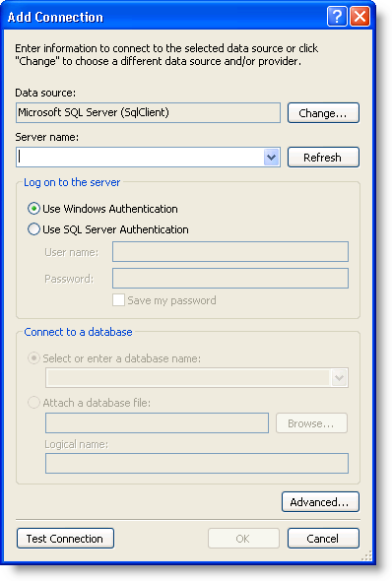Close the Add Connection dialog

359,17
